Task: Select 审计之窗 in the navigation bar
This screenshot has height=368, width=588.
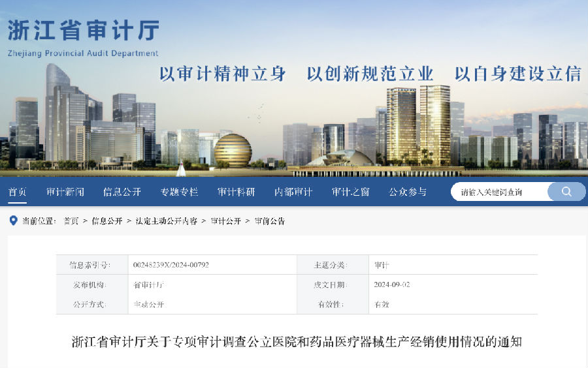Action: click(x=351, y=192)
